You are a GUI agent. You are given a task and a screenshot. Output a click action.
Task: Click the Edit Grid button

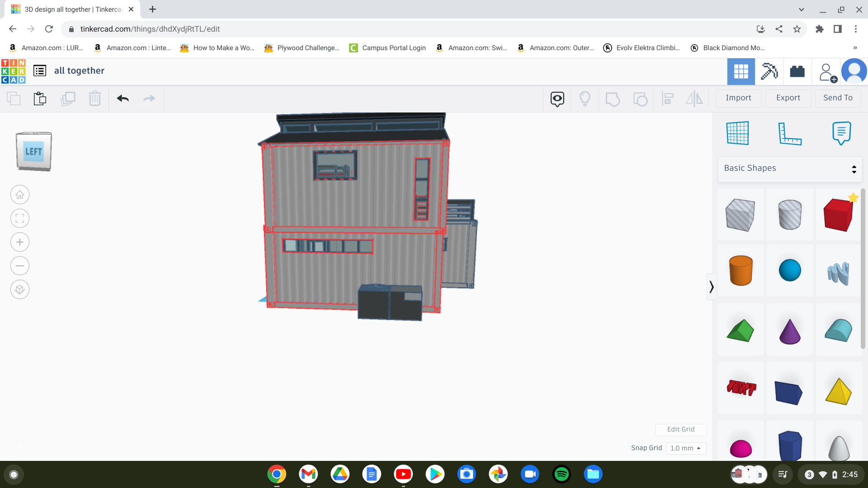tap(681, 429)
